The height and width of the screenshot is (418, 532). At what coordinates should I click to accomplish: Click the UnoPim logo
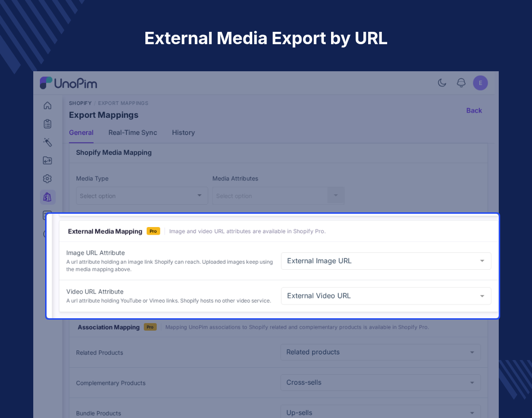tap(68, 83)
